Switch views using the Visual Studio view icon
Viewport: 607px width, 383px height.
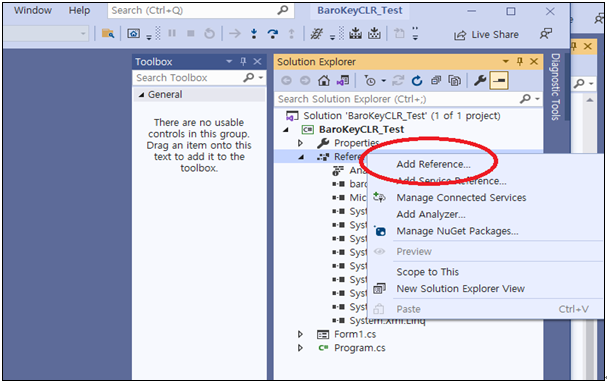pyautogui.click(x=343, y=81)
